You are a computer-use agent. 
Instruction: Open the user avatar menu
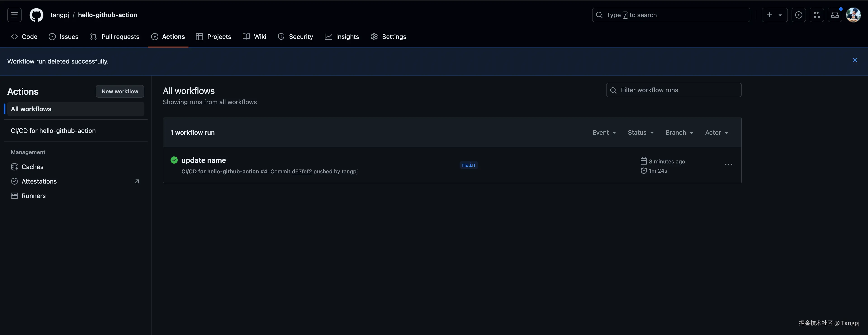pyautogui.click(x=853, y=15)
